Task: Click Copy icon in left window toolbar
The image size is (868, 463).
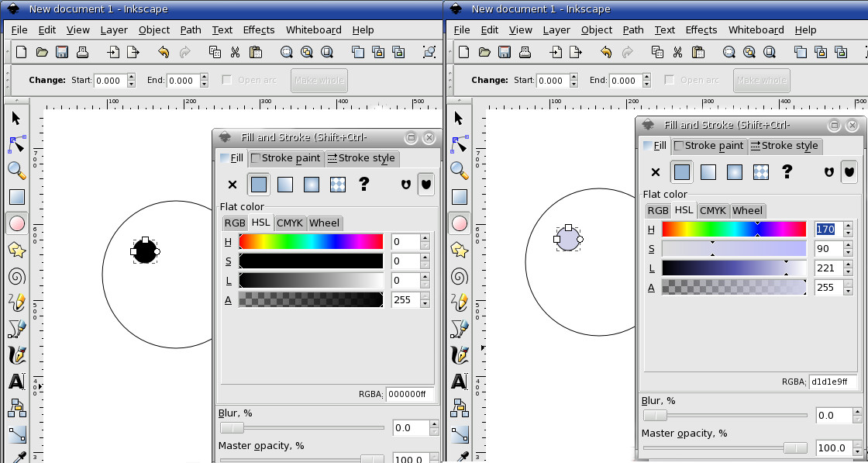Action: [215, 52]
